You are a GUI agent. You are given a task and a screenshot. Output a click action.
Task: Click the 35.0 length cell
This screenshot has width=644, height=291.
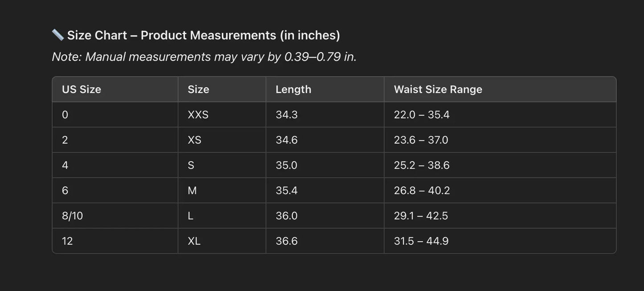287,166
